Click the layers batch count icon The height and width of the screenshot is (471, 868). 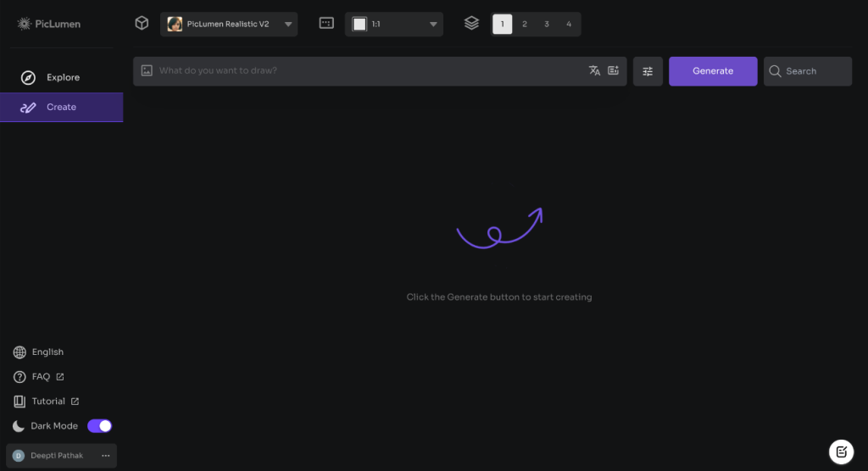coord(471,24)
